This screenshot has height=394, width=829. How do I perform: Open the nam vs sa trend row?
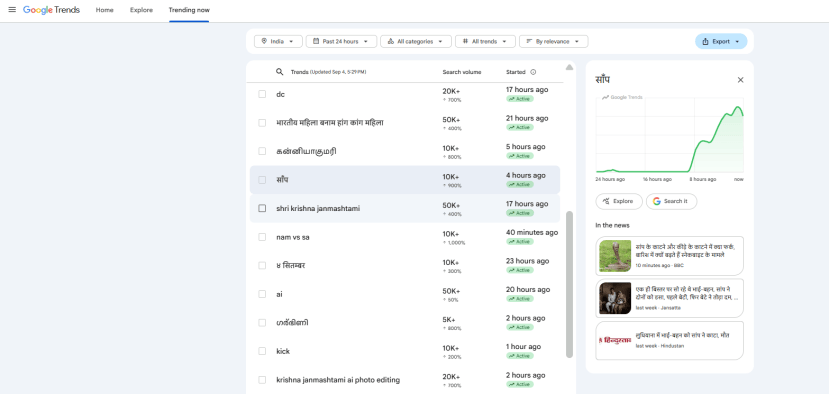(x=404, y=237)
